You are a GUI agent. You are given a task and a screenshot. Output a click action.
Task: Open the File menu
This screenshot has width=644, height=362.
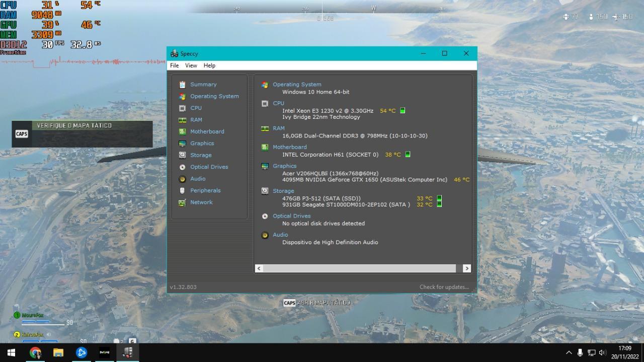pos(175,65)
